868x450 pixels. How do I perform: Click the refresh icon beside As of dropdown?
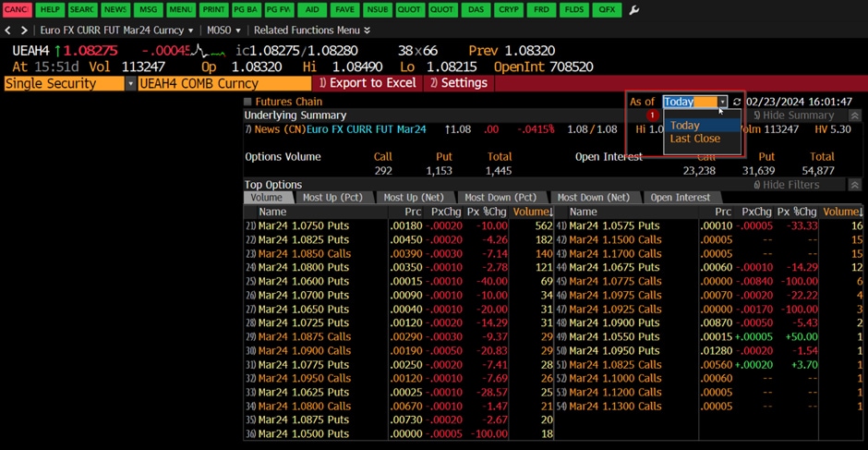737,103
